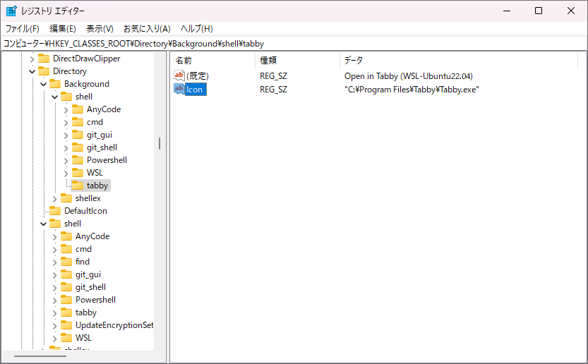Collapse the shell key under Background

[x=55, y=97]
